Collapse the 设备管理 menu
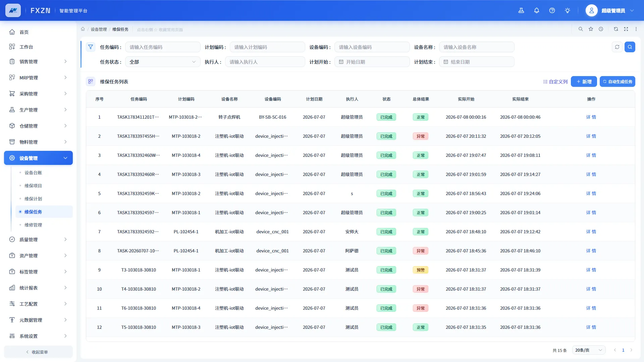The image size is (644, 362). (x=38, y=158)
